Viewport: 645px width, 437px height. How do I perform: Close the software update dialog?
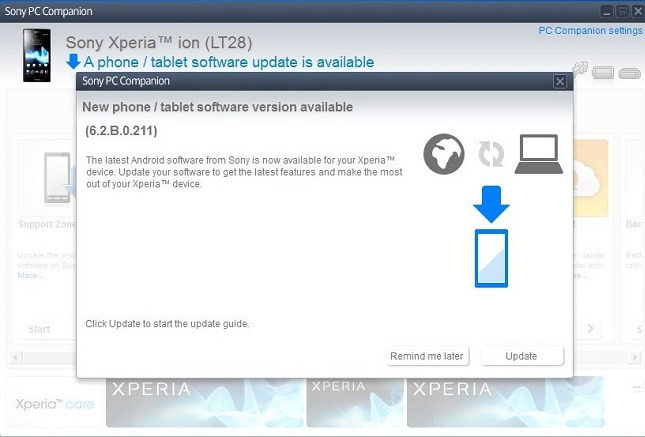(x=559, y=81)
